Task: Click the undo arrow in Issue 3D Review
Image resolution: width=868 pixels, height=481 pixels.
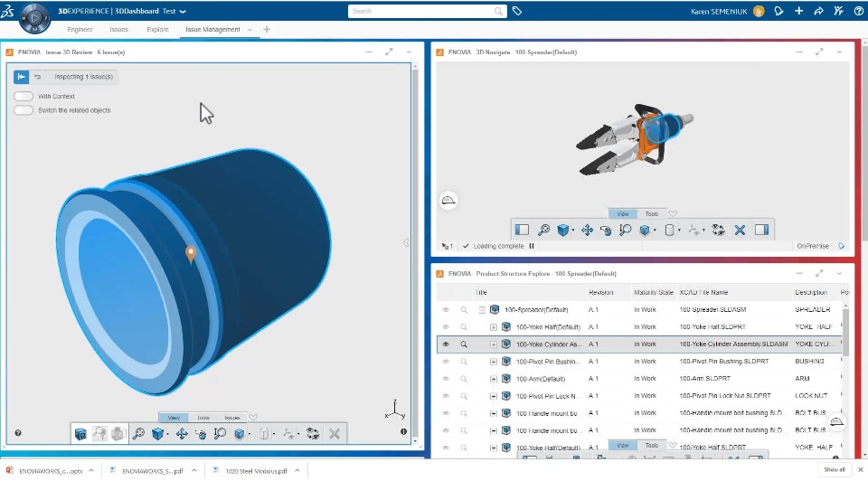Action: 38,76
